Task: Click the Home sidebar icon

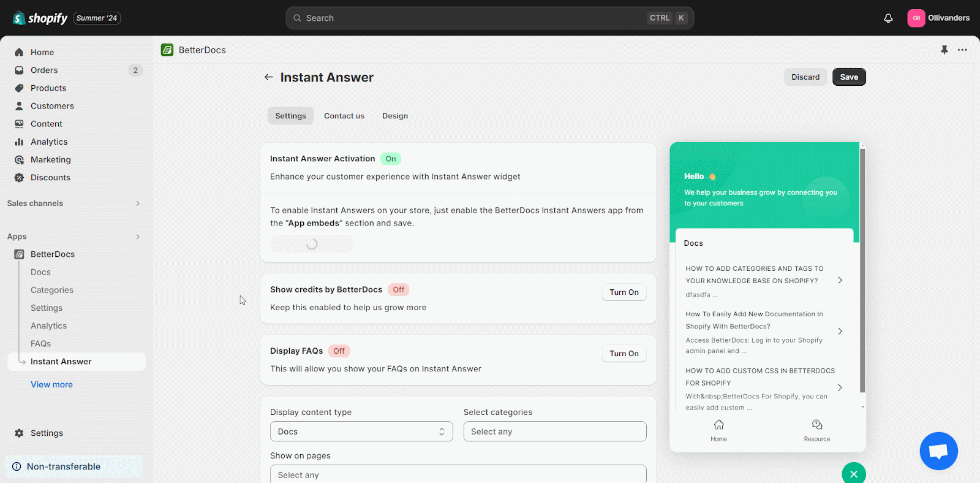Action: click(19, 52)
